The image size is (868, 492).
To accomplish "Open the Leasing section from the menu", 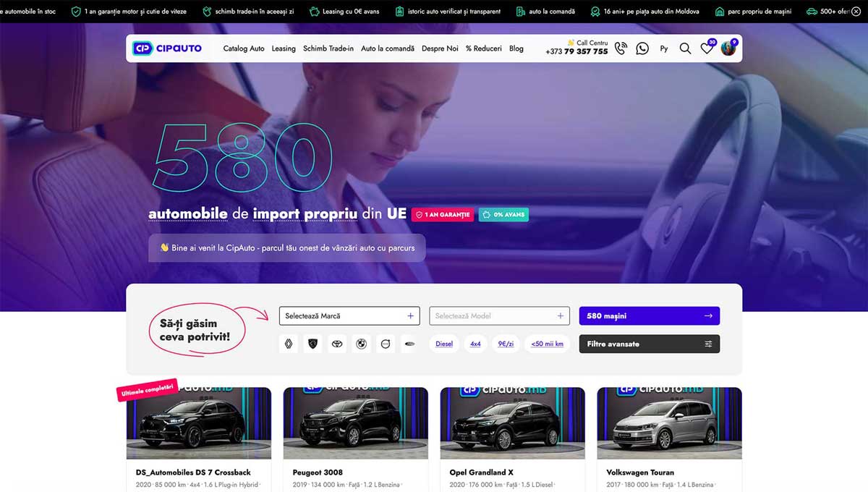I will point(284,48).
